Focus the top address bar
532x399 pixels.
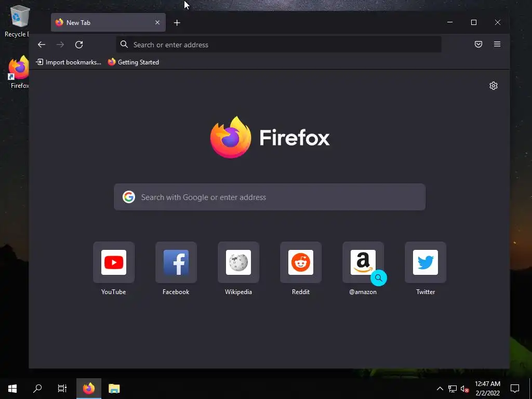pyautogui.click(x=278, y=45)
